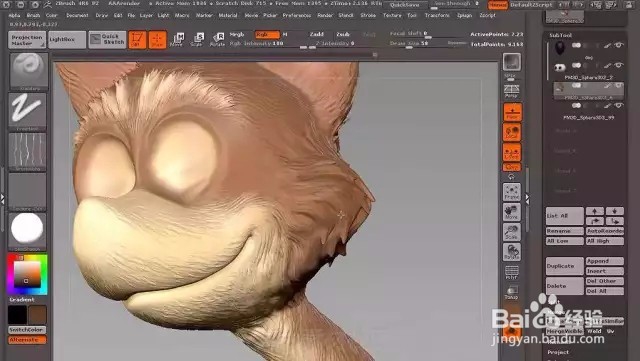Screen dimensions: 640x361
Task: Adjust the Rgb Intensity slider
Action: 269,45
